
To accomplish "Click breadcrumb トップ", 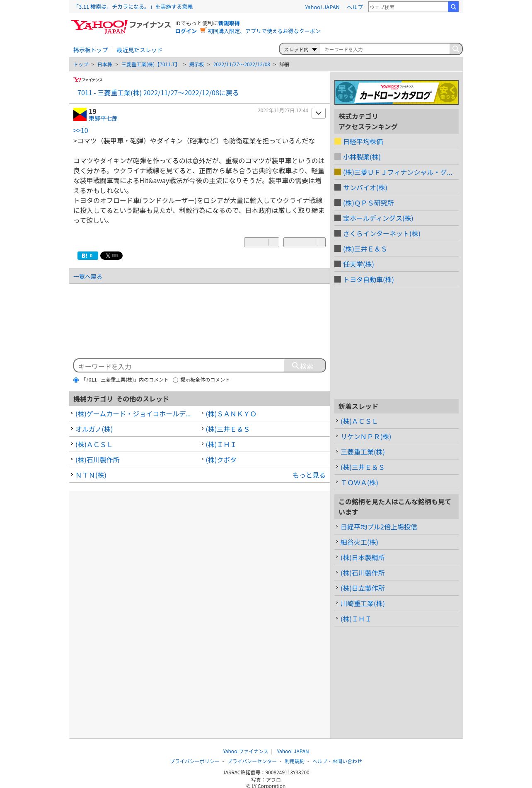I will coord(81,64).
